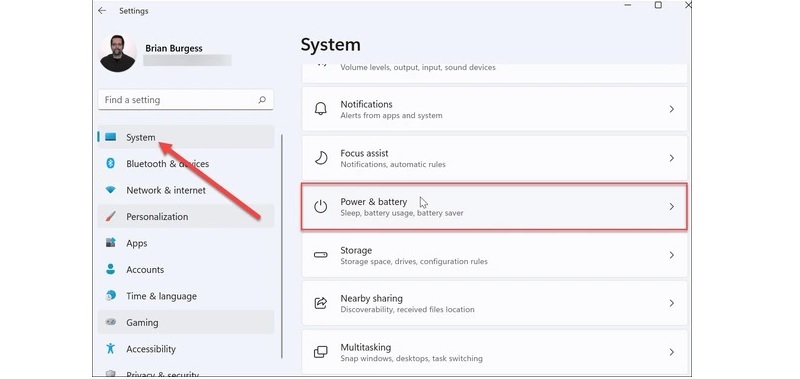
Task: Click the Focus assist moon icon
Action: click(320, 158)
